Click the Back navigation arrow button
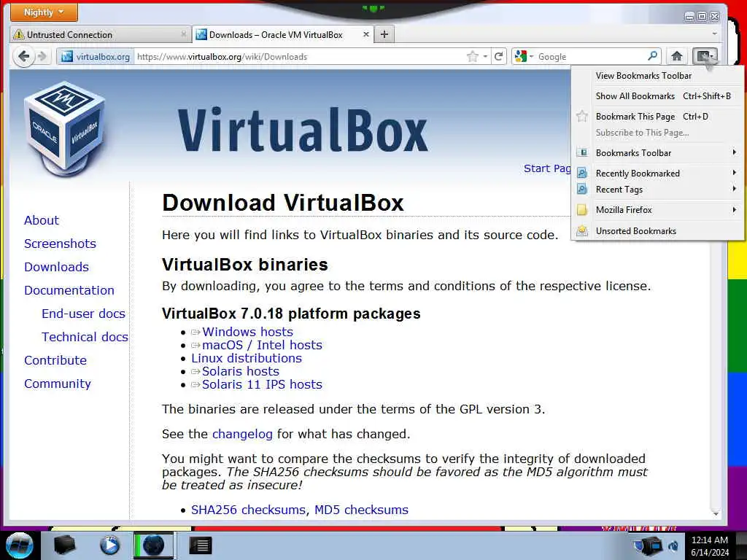Viewport: 747px width, 560px height. 23,56
